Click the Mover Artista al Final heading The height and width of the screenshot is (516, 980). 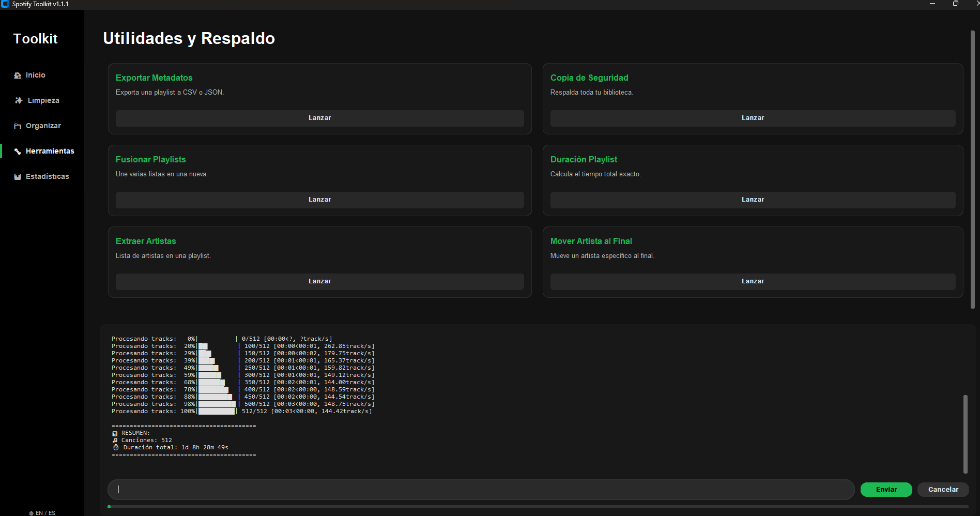coord(591,241)
